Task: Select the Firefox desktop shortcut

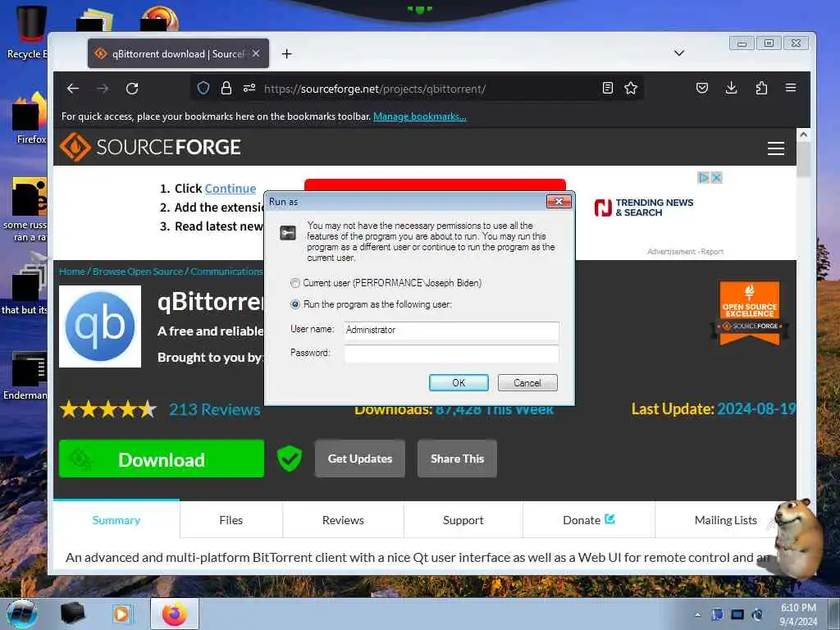Action: (30, 118)
